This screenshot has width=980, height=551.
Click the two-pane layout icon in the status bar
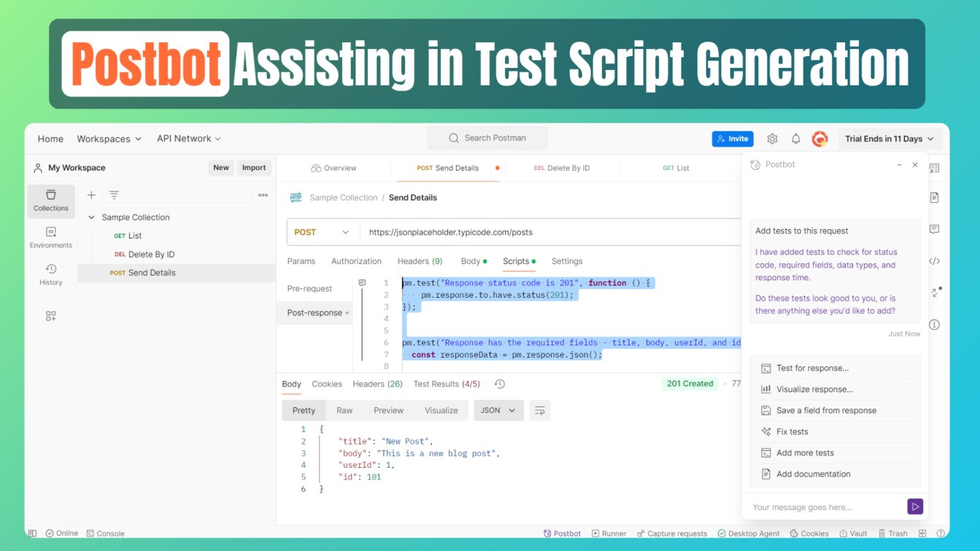(x=922, y=533)
